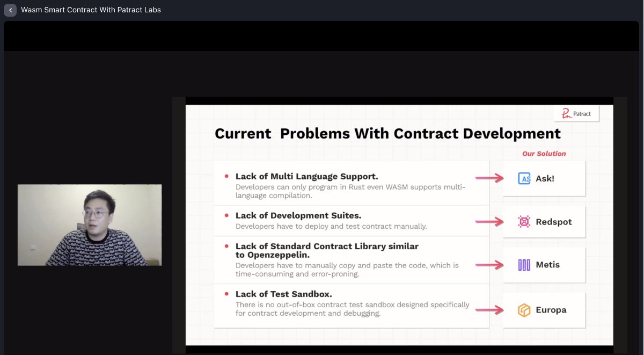644x355 pixels.
Task: Click 'Developers have to deploy and test' text
Action: (x=331, y=226)
